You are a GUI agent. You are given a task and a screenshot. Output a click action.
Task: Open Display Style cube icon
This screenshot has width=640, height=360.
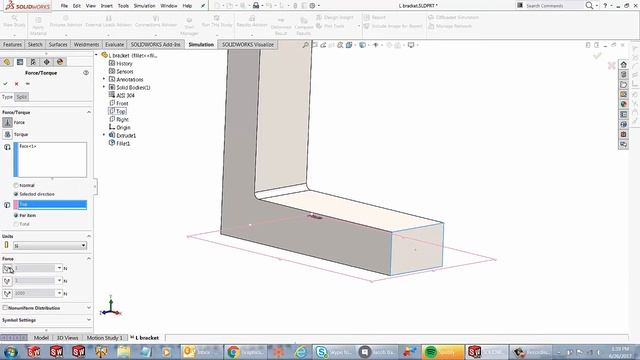(362, 45)
